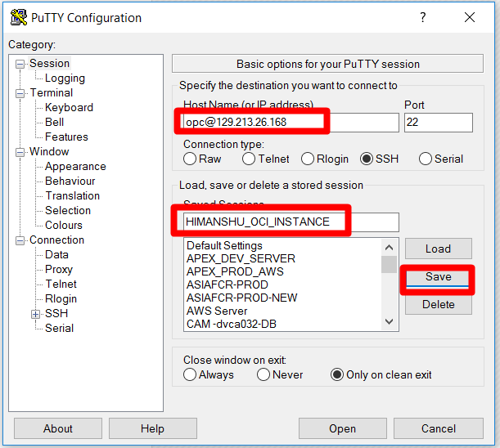Open the Selection category
500x448 pixels.
point(68,210)
